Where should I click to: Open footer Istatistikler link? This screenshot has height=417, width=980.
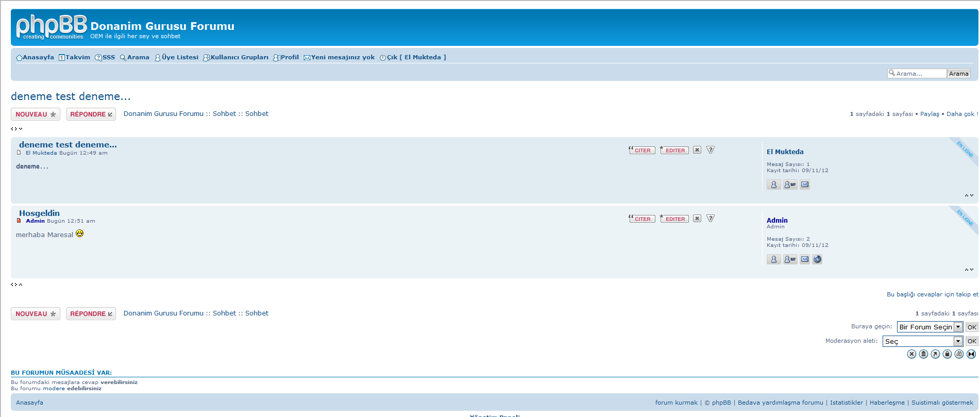846,403
